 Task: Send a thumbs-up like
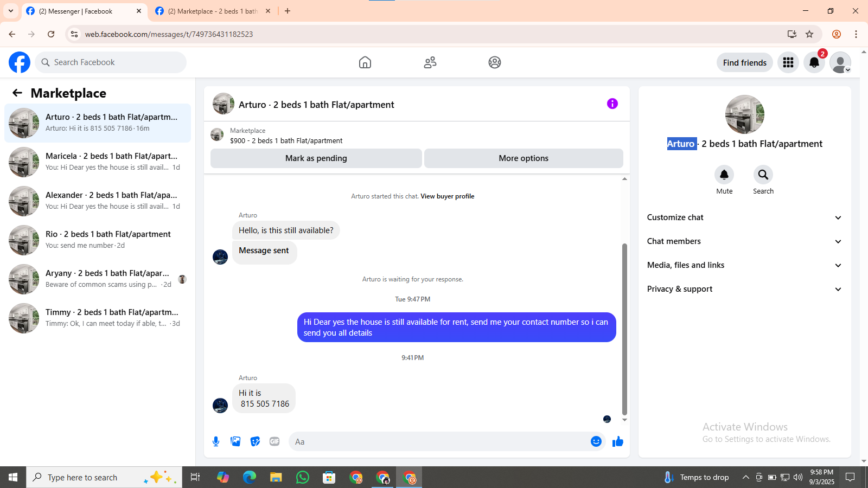618,441
